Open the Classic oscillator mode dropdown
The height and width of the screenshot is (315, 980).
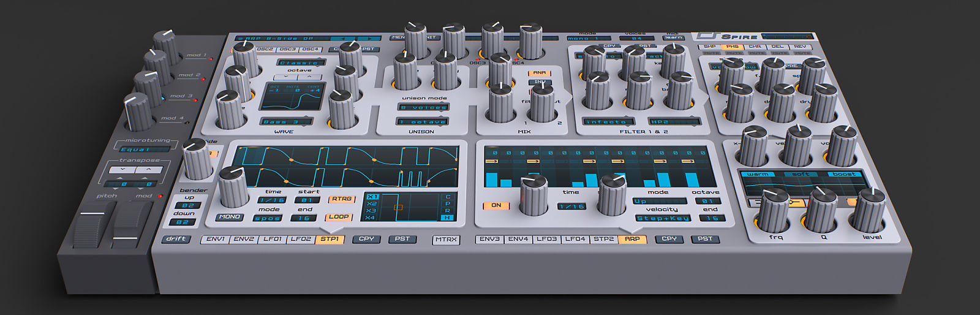pos(301,63)
